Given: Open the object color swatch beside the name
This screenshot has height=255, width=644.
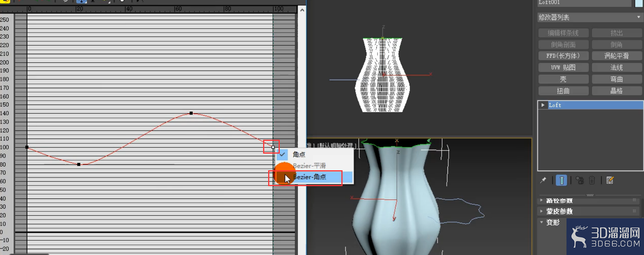Looking at the screenshot, I should click(639, 3).
